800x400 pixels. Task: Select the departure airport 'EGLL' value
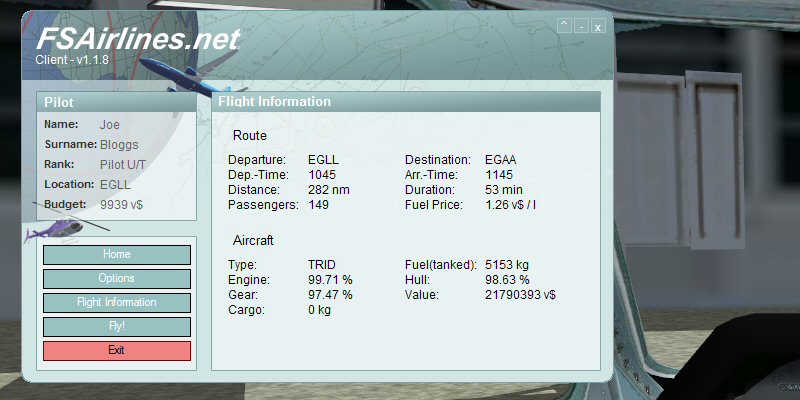point(323,160)
